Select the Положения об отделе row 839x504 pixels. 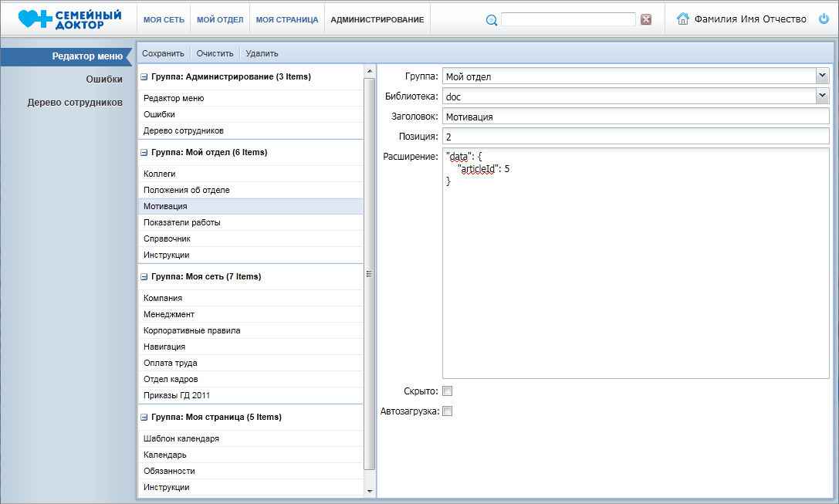pos(250,190)
